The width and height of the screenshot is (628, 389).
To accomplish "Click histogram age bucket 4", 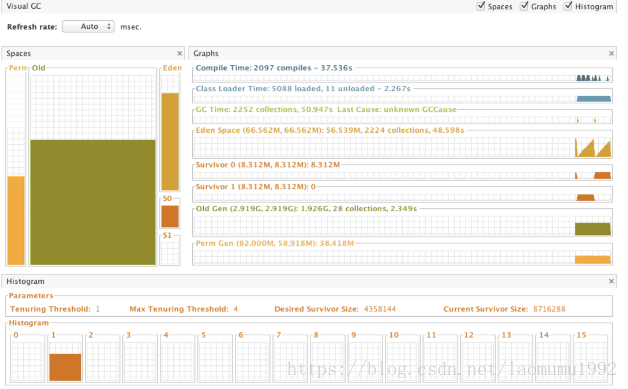I will (178, 358).
